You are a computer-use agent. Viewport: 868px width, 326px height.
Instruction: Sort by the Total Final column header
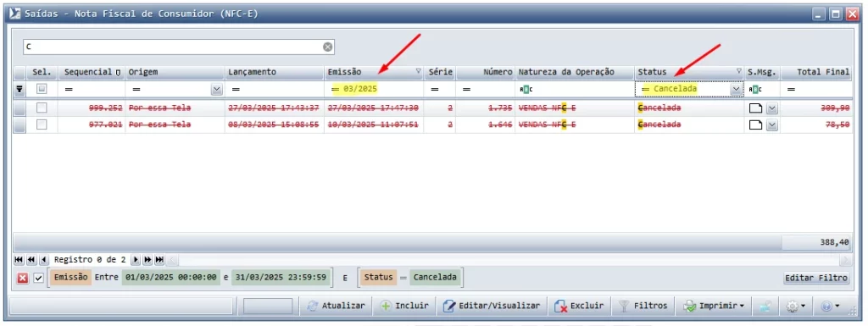[x=816, y=72]
